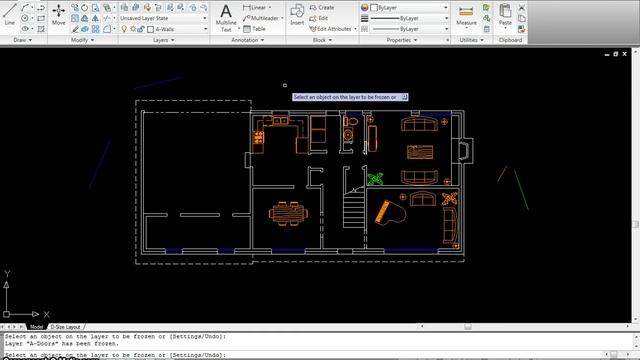The height and width of the screenshot is (360, 640).
Task: Toggle the A-Walls layer lock icon
Action: click(141, 29)
